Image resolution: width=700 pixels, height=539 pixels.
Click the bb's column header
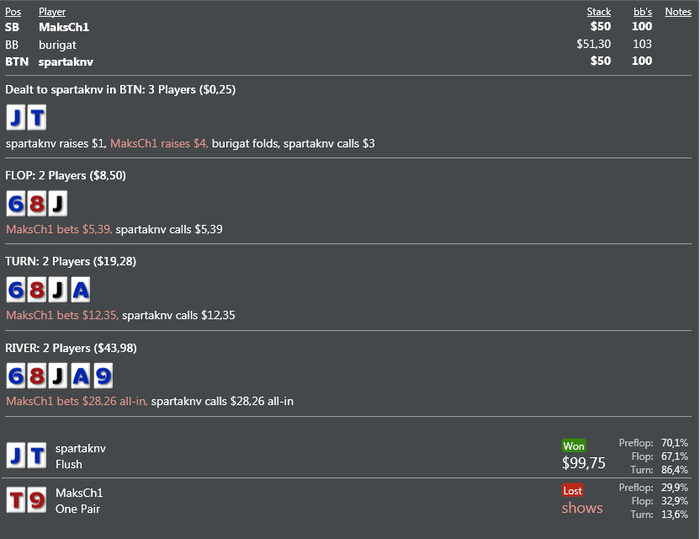[x=642, y=12]
